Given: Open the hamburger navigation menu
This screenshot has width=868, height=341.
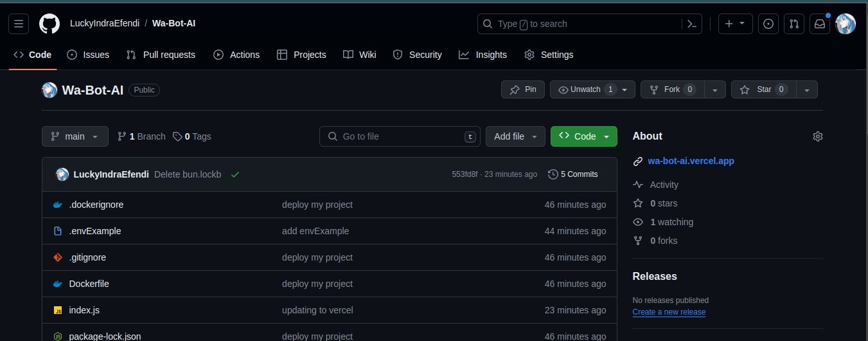Looking at the screenshot, I should 19,24.
